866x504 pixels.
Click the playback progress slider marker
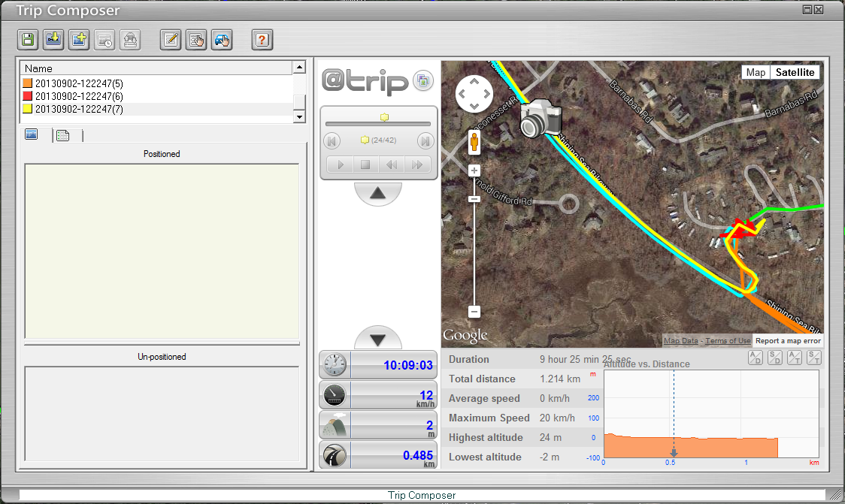tap(384, 117)
